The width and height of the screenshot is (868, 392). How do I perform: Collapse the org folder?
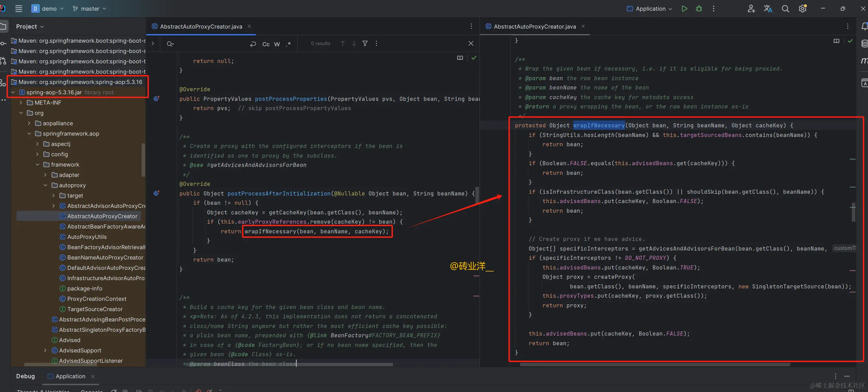(x=21, y=113)
